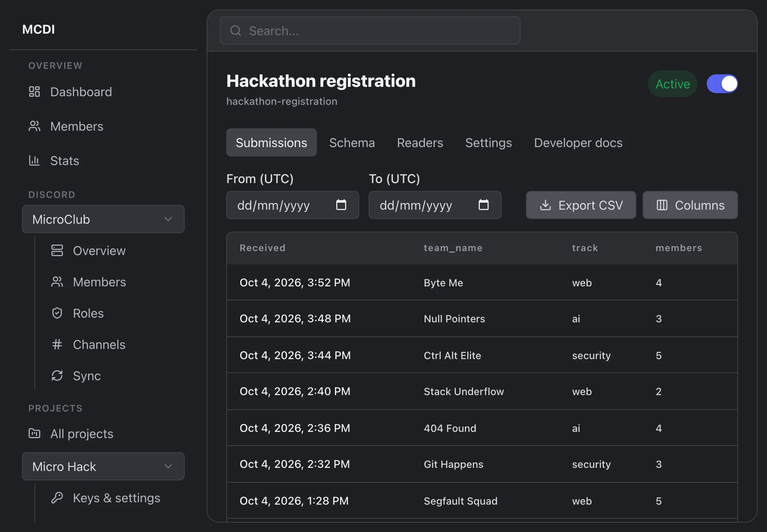Select the Ctrl Alt Elite team cell
This screenshot has height=532, width=767.
click(x=452, y=355)
